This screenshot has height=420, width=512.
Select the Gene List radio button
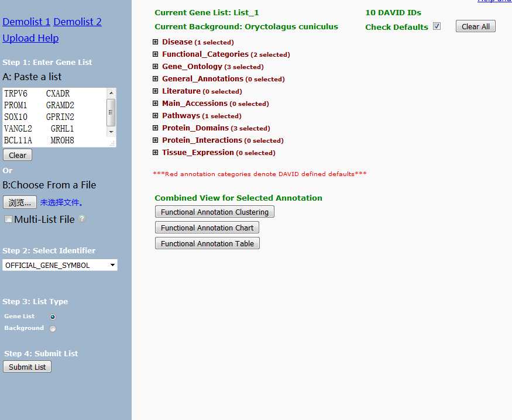53,316
